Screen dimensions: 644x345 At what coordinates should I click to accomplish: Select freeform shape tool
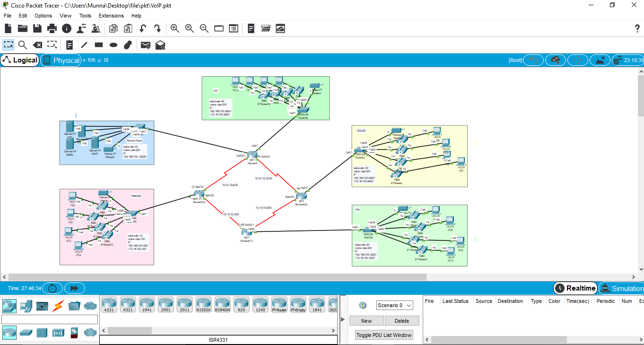pyautogui.click(x=128, y=45)
